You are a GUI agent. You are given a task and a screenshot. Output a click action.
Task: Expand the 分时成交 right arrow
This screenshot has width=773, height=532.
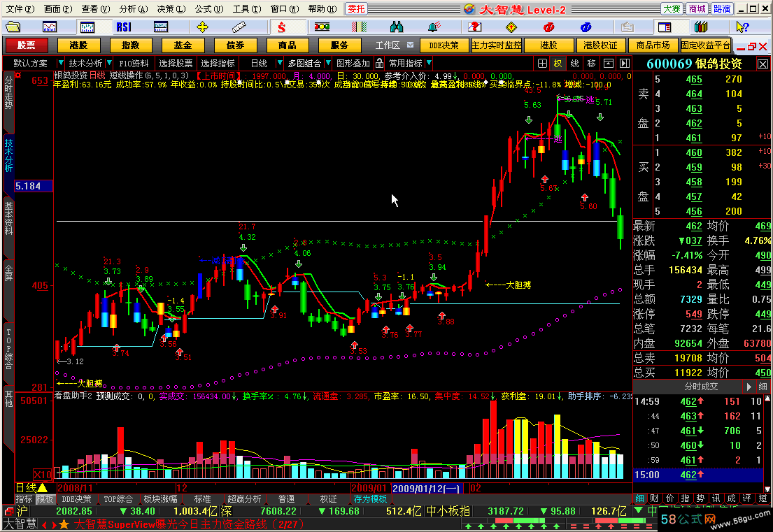coord(749,387)
